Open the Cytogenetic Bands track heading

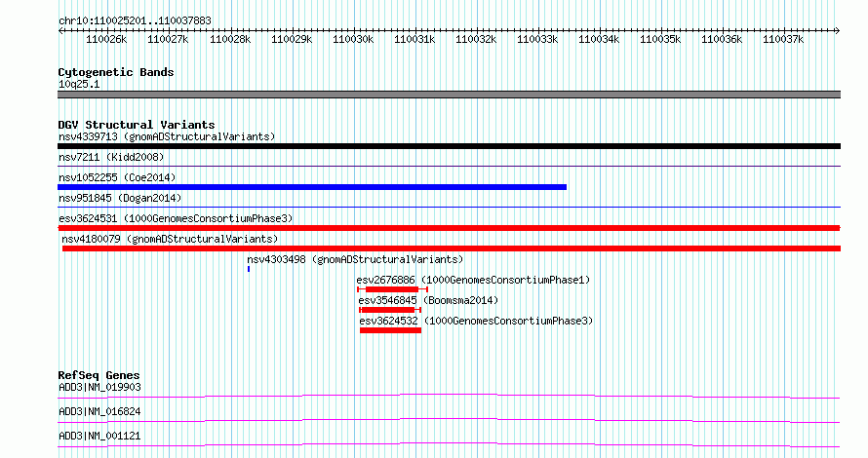(116, 72)
